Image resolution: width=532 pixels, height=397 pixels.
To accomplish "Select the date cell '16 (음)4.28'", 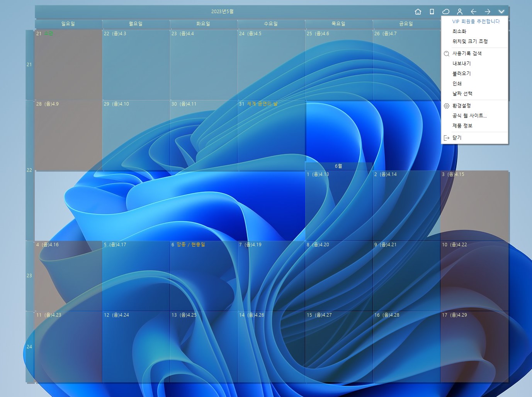I will pyautogui.click(x=406, y=347).
